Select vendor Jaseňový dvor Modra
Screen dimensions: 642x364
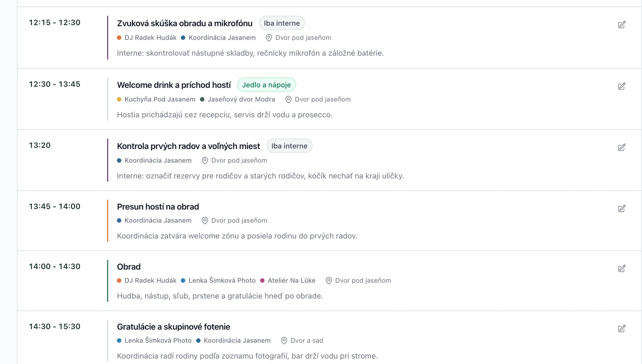[x=241, y=99]
